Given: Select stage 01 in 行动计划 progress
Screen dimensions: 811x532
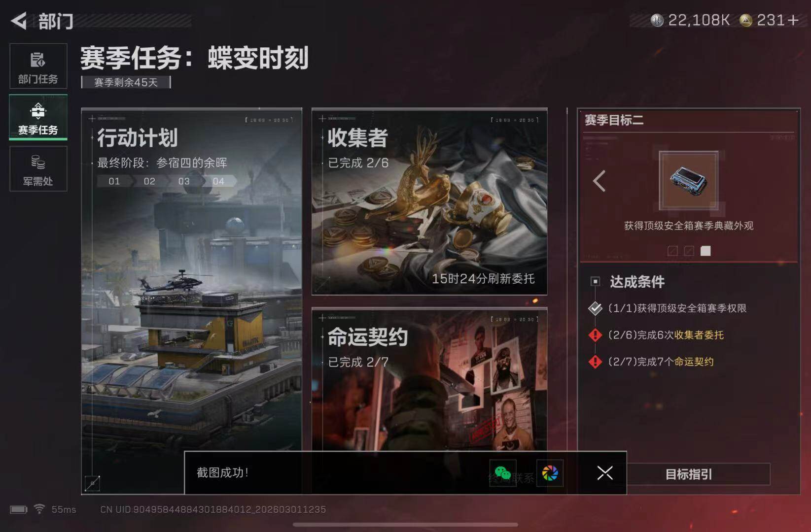Looking at the screenshot, I should pos(114,181).
